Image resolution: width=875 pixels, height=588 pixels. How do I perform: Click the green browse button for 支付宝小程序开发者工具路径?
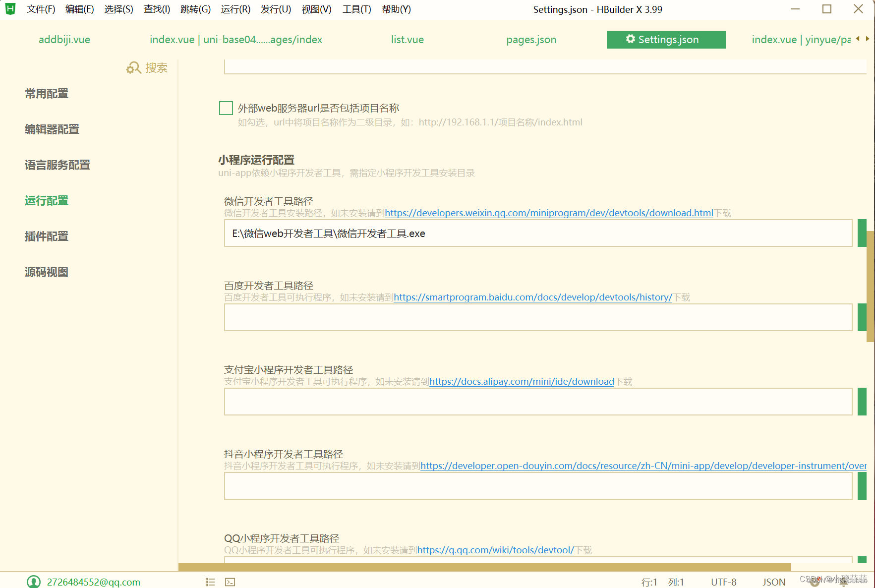point(862,402)
